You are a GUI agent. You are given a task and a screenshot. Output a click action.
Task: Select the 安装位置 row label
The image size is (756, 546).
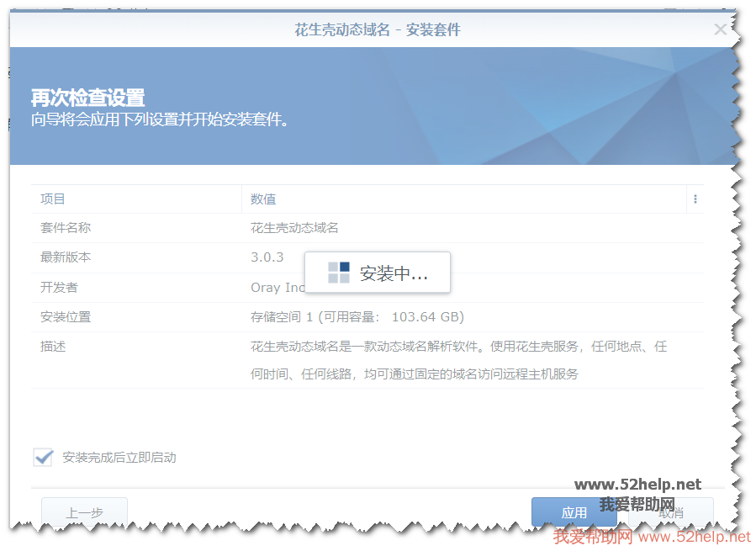[x=66, y=316]
